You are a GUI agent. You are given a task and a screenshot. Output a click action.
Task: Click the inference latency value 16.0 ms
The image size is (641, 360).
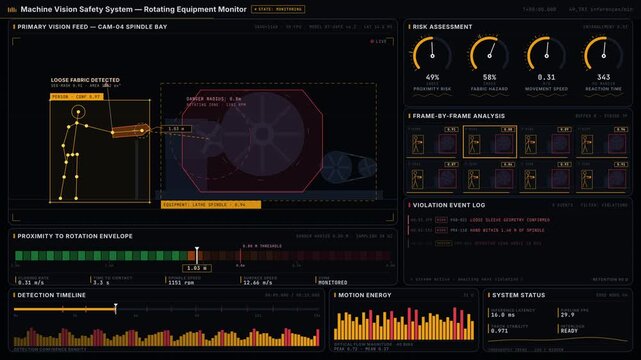pyautogui.click(x=502, y=315)
